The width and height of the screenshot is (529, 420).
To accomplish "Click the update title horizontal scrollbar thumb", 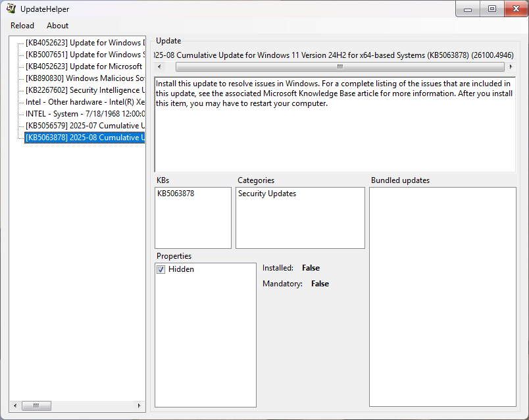I will (x=340, y=66).
